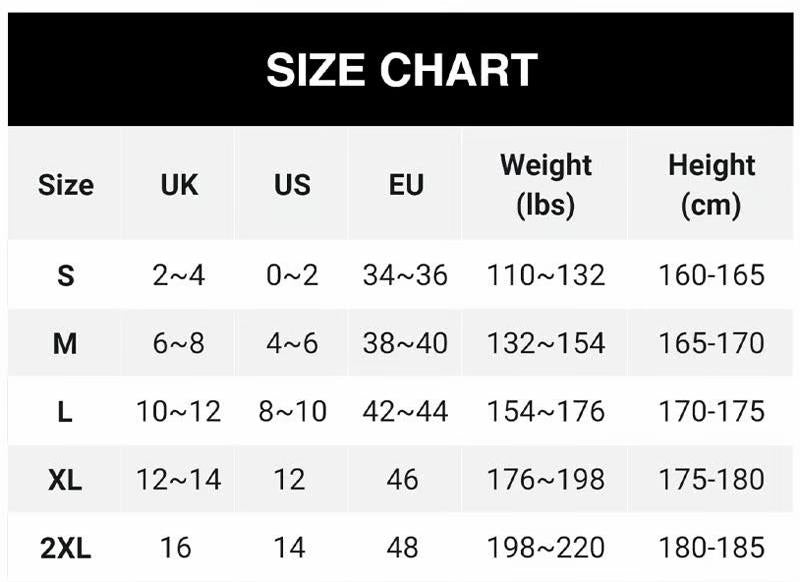800x582 pixels.
Task: Click the 2XL size row label
Action: 66,547
